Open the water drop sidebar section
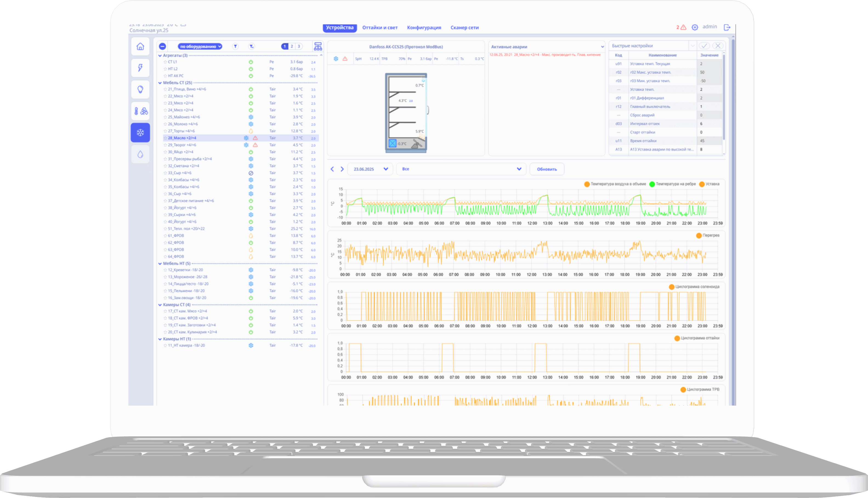 click(x=140, y=154)
